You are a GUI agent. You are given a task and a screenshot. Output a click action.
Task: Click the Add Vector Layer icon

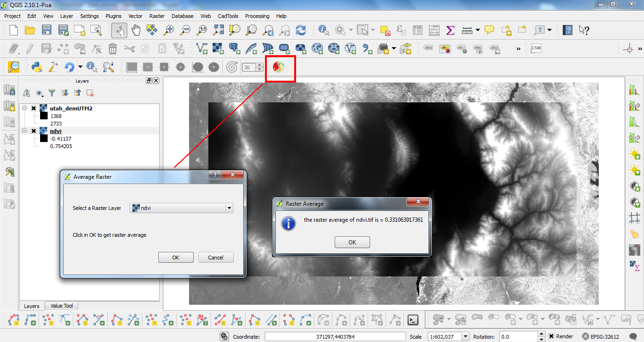[x=202, y=48]
